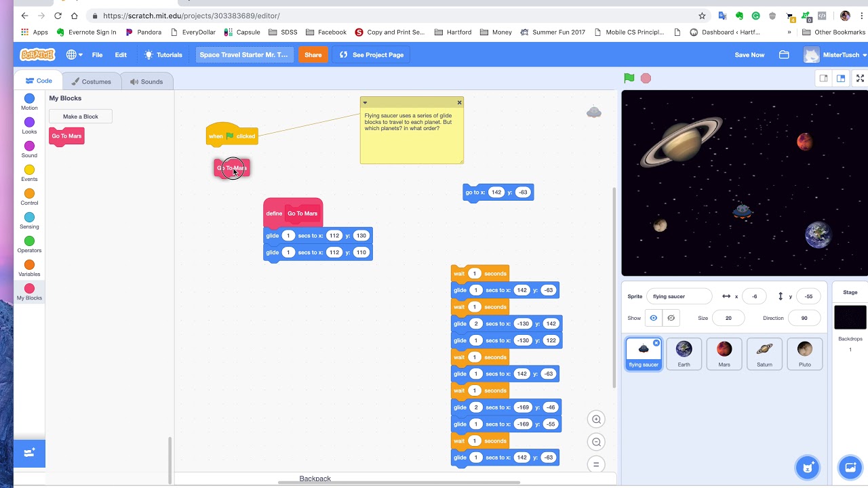Click the Scratch logo
Image resolution: width=868 pixels, height=488 pixels.
37,55
